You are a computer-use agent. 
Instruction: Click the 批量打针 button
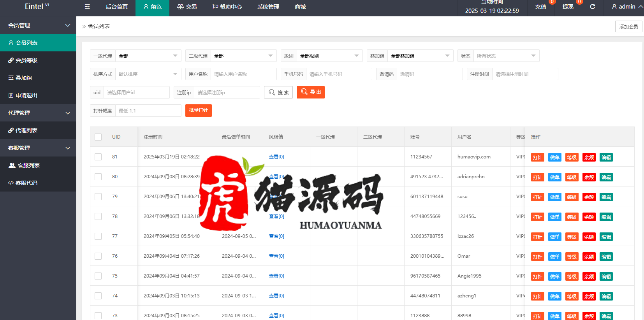click(x=199, y=111)
